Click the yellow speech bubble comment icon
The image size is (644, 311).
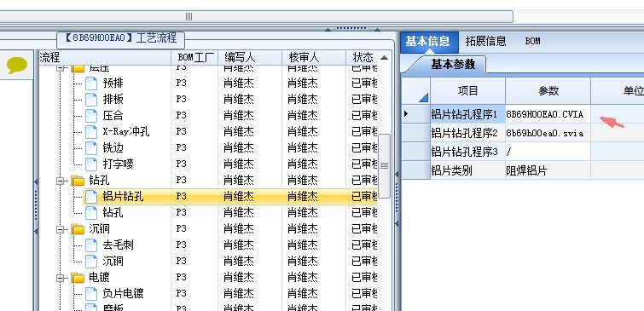pyautogui.click(x=17, y=65)
